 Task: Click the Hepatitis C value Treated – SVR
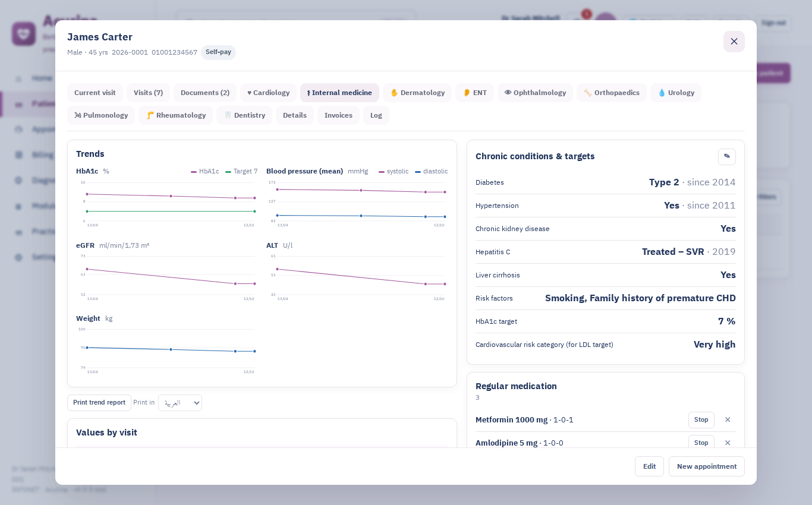coord(673,252)
